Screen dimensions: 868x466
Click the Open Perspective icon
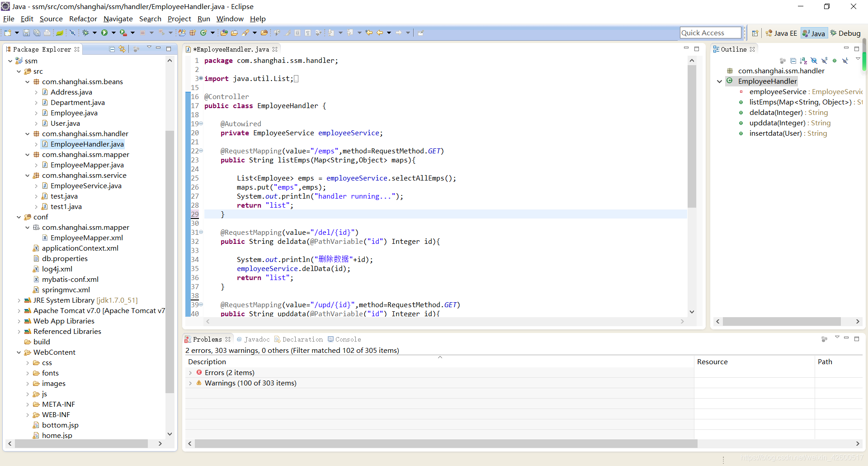pyautogui.click(x=755, y=33)
